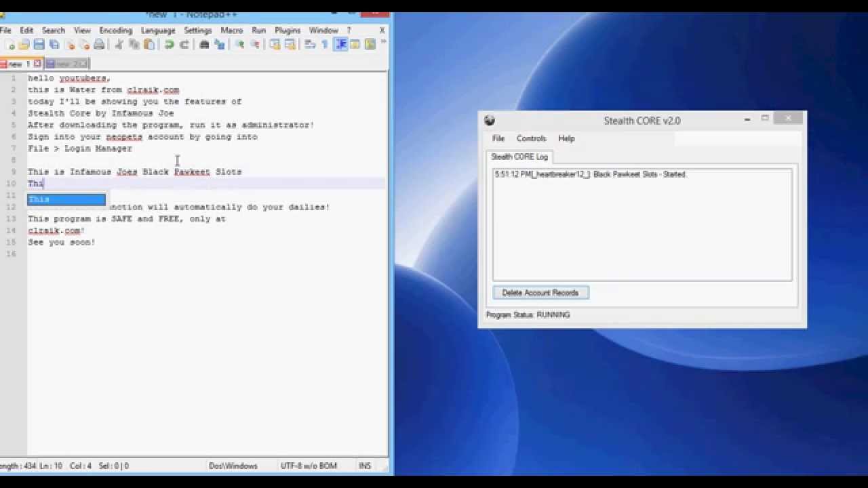Open Help menu in Stealth CORE

[566, 138]
